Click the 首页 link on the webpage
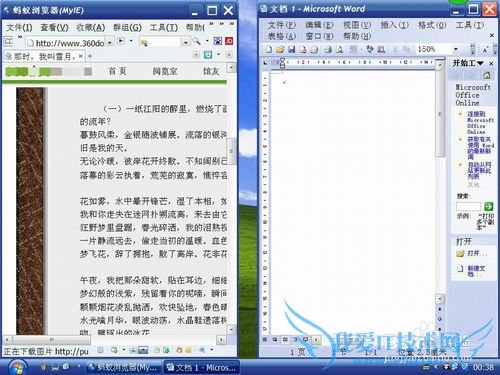The height and width of the screenshot is (375, 500). (118, 71)
